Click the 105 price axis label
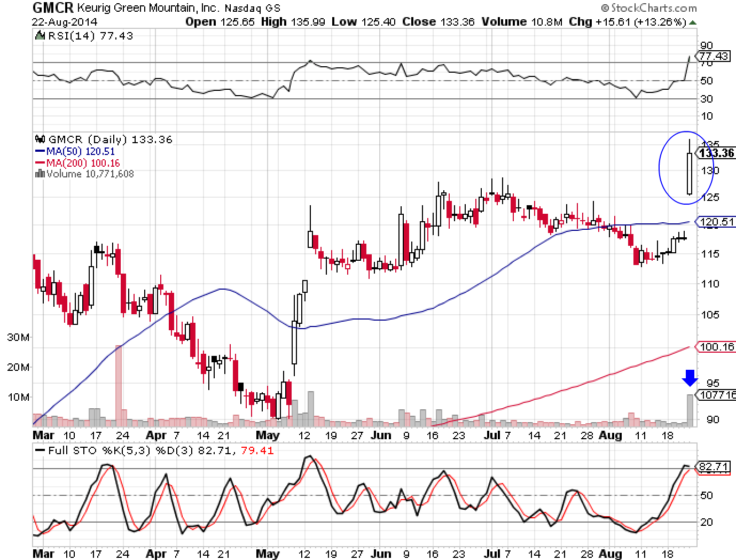The width and height of the screenshot is (736, 560). [x=709, y=315]
